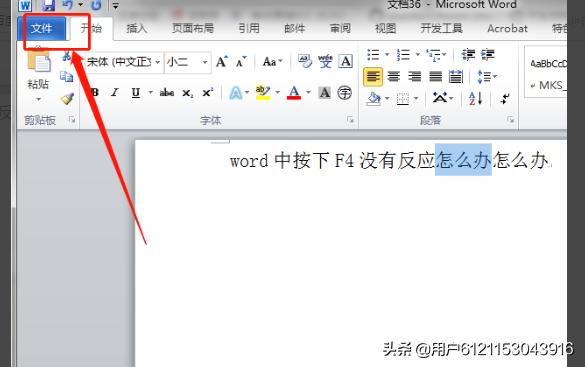Click the Borders icon

[x=403, y=98]
